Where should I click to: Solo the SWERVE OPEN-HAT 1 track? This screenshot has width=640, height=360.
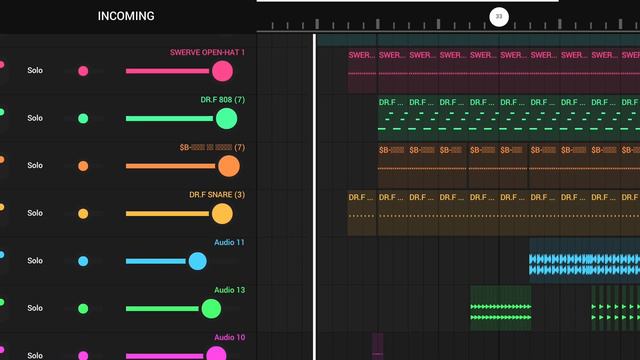coord(35,70)
